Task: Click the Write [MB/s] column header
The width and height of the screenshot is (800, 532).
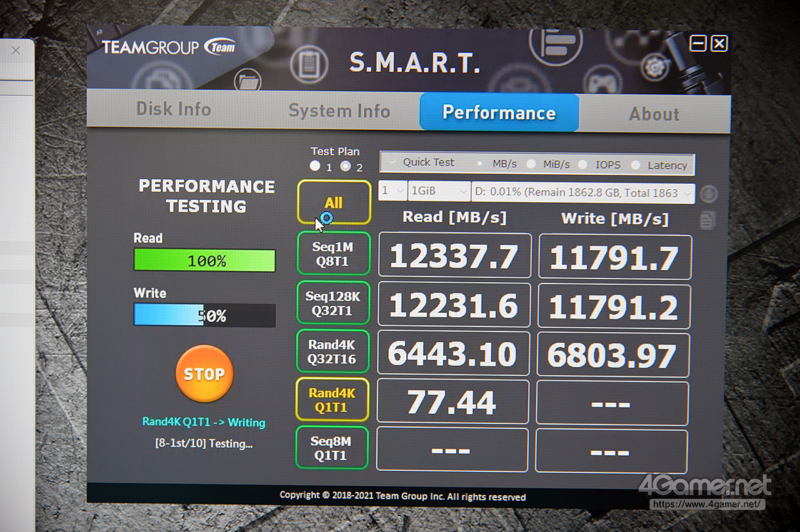Action: (x=615, y=219)
